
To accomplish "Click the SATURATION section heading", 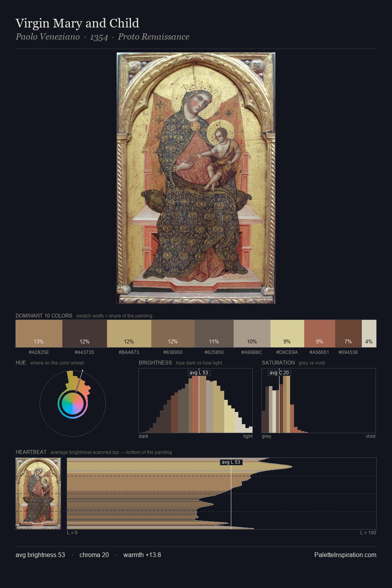I will (278, 363).
